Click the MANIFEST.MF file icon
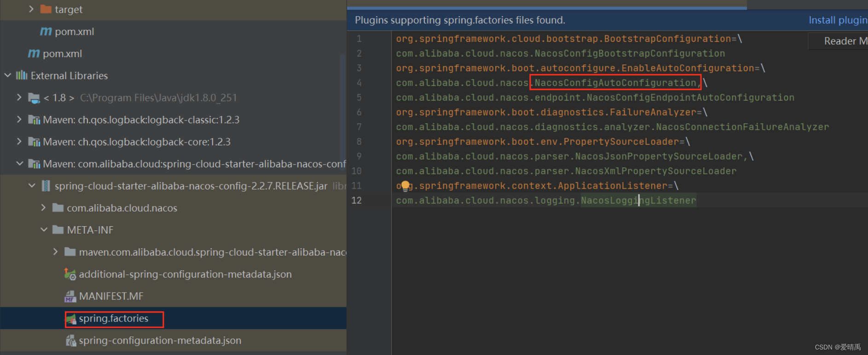The image size is (868, 355). (70, 296)
